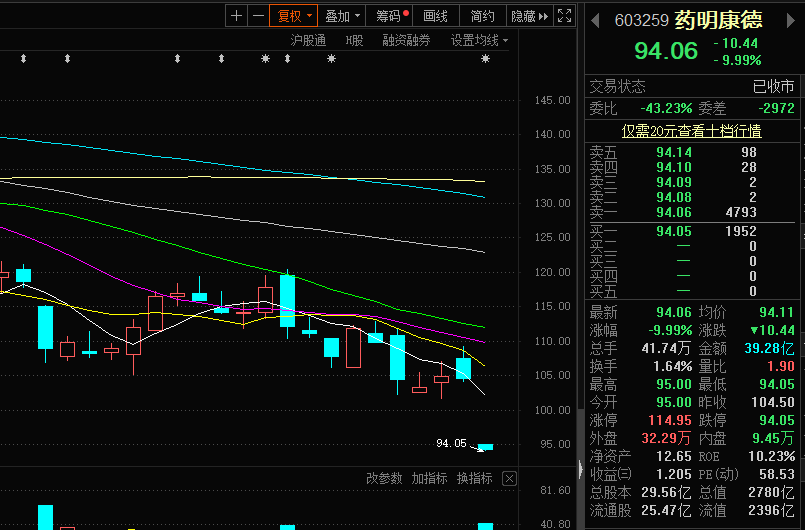Click the 沪股通 tag
805x530 pixels.
point(308,41)
